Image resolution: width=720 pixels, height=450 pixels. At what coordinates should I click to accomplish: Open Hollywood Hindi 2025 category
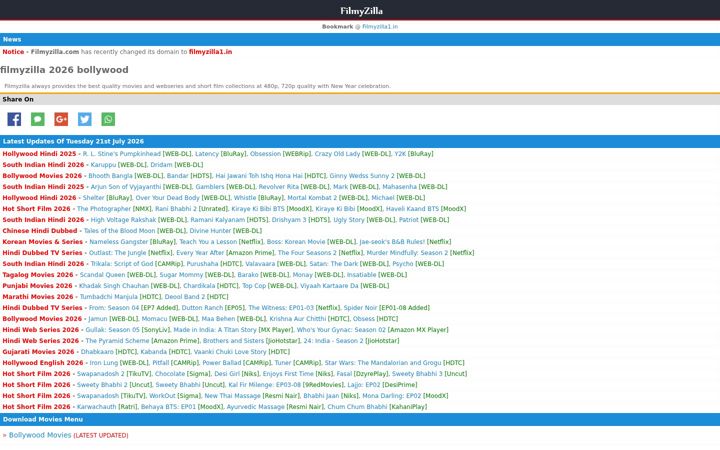pos(39,154)
